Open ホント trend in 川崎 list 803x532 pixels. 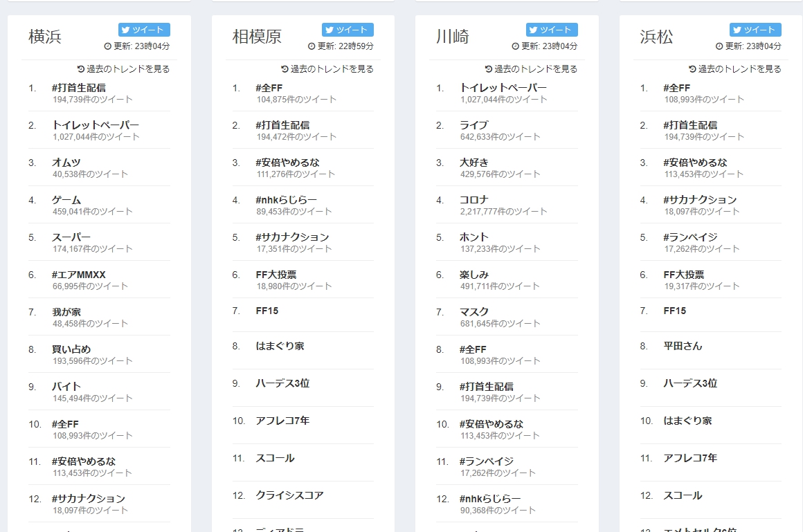[x=473, y=237]
